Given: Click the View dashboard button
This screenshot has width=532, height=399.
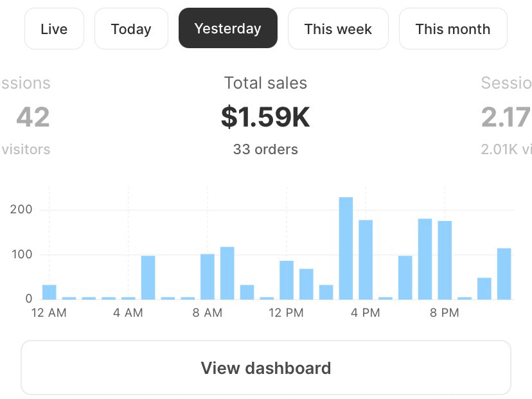Looking at the screenshot, I should point(266,368).
